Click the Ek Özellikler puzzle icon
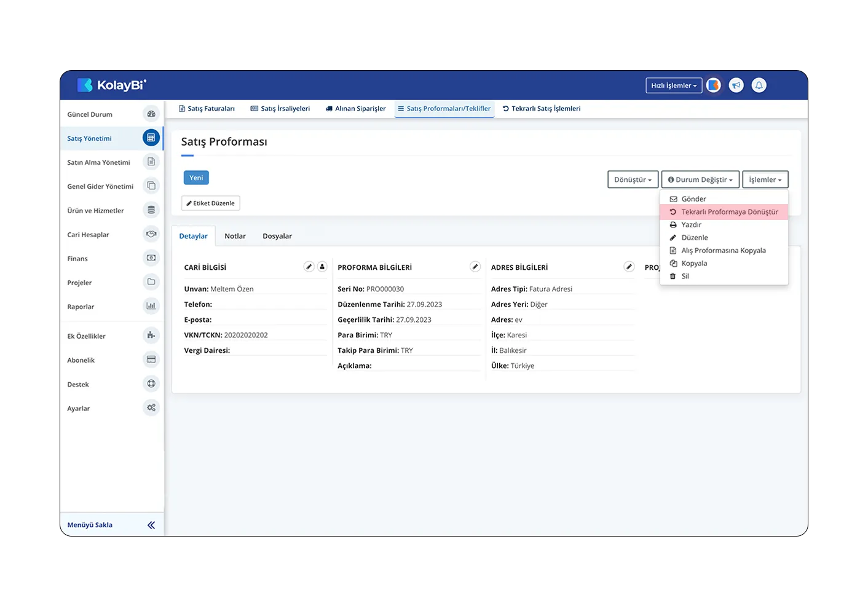 pos(151,336)
